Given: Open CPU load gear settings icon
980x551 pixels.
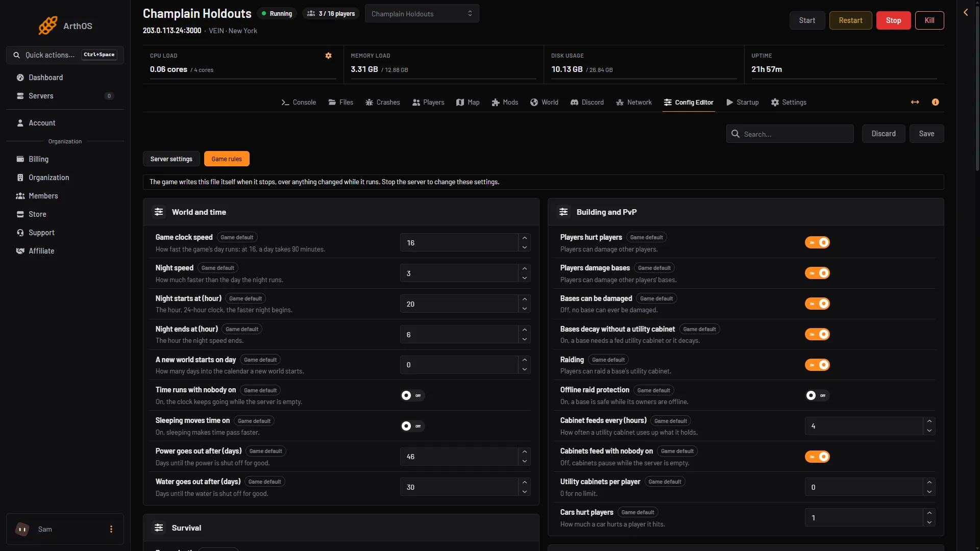Looking at the screenshot, I should click(x=328, y=56).
